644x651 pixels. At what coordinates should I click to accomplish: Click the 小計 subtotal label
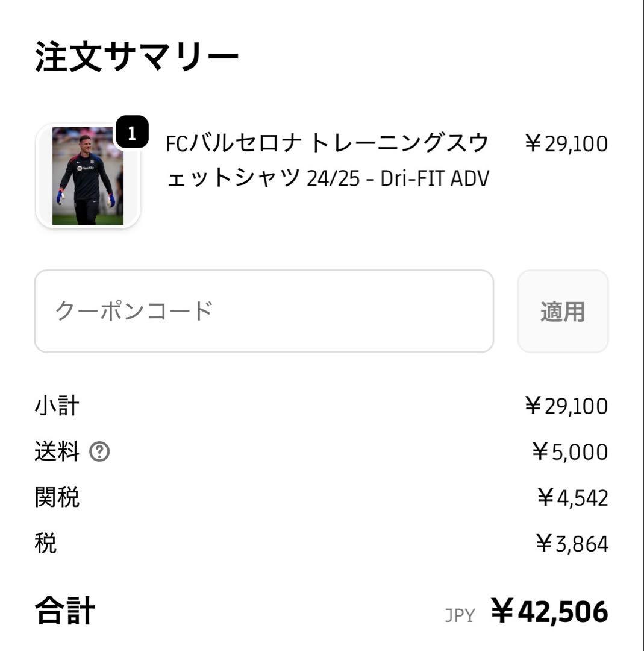click(x=57, y=406)
